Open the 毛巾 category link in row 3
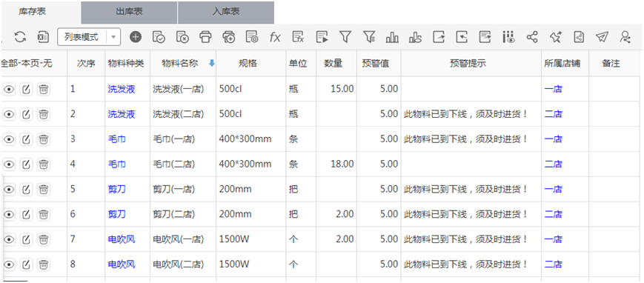The height and width of the screenshot is (283, 644). point(117,139)
